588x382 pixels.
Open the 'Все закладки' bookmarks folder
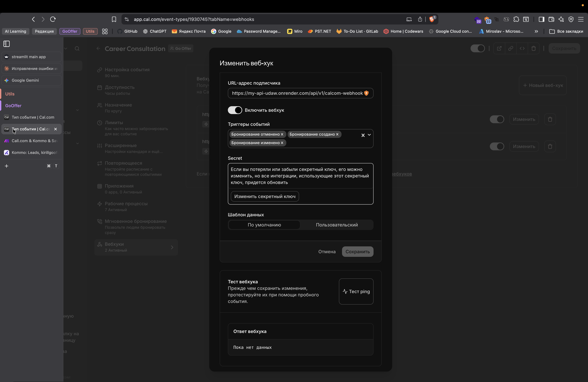[566, 31]
